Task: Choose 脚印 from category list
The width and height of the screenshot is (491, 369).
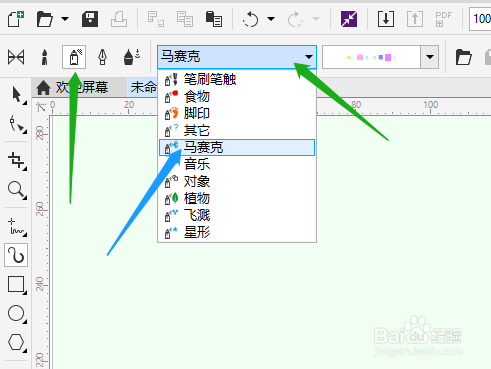Action: tap(237, 113)
